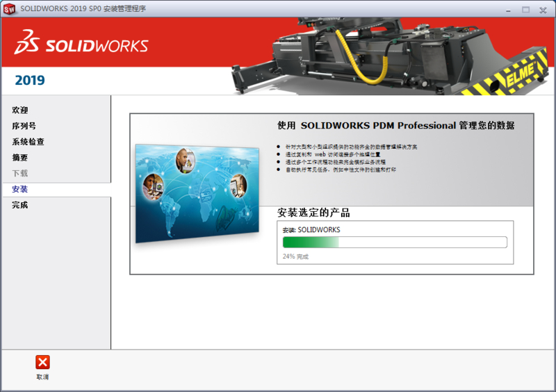556x392 pixels.
Task: Maximize the installation manager window
Action: 525,10
